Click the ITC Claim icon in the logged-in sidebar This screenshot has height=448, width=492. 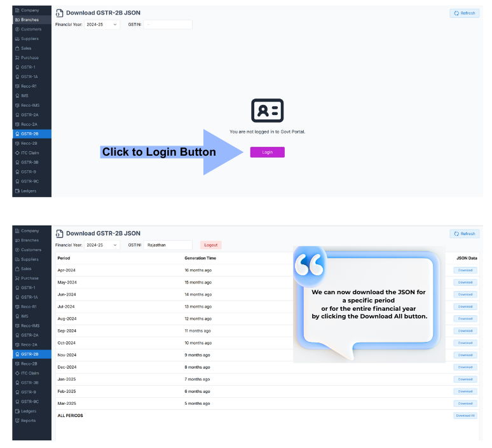(x=17, y=373)
